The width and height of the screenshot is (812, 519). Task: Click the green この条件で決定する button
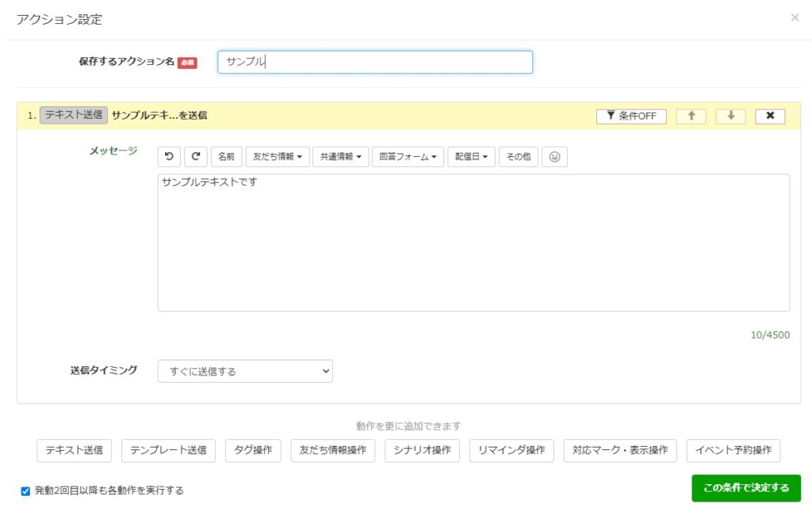[745, 488]
